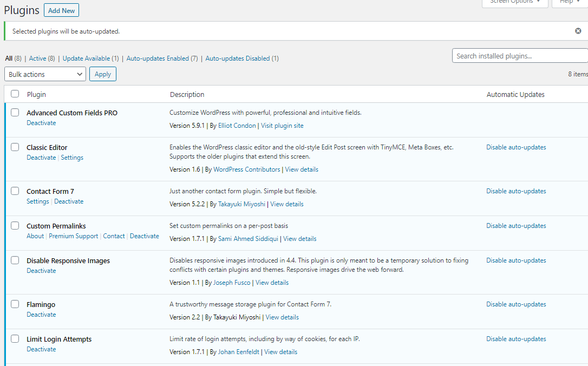Open Joseph Fusco author link

click(232, 283)
